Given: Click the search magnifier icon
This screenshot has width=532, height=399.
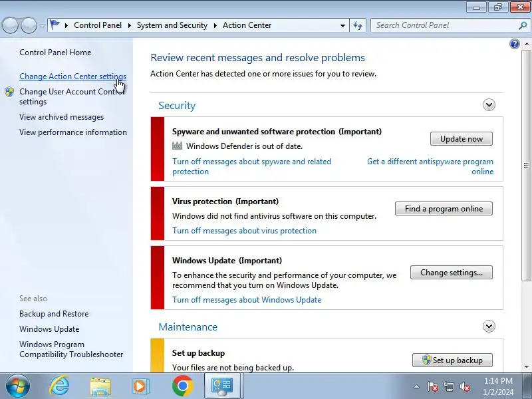Looking at the screenshot, I should pos(523,25).
